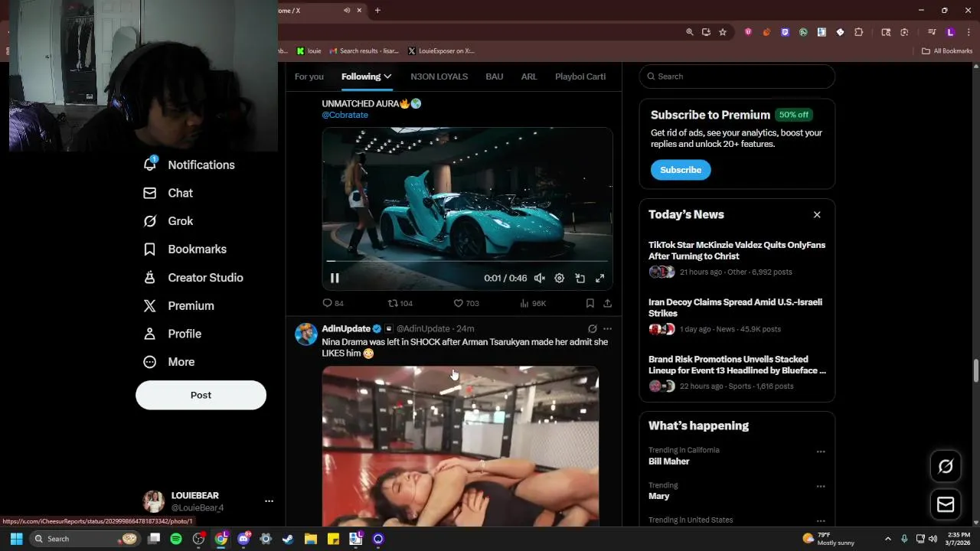Viewport: 980px width, 551px height.
Task: Share the car video post
Action: [607, 303]
